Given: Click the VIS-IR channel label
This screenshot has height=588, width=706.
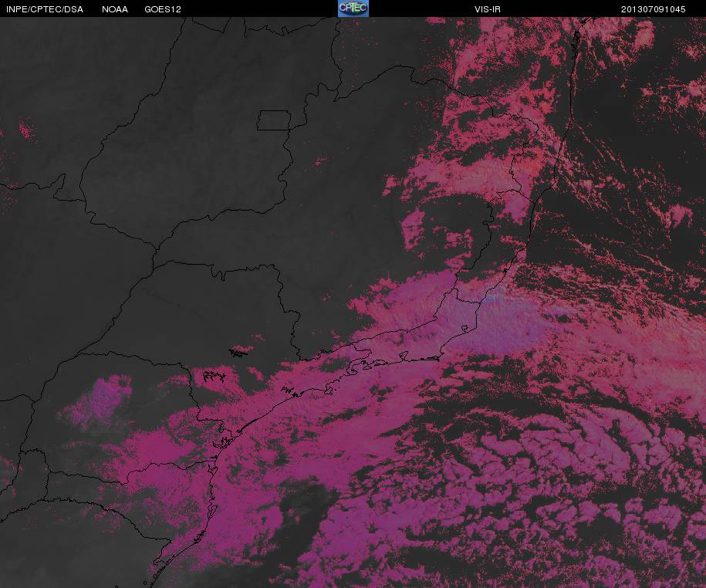Looking at the screenshot, I should (487, 9).
